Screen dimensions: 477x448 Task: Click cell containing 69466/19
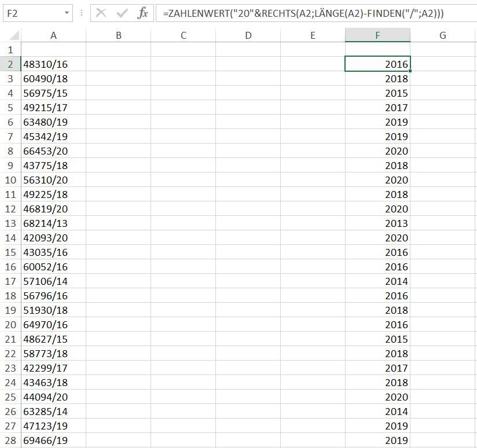[x=53, y=440]
